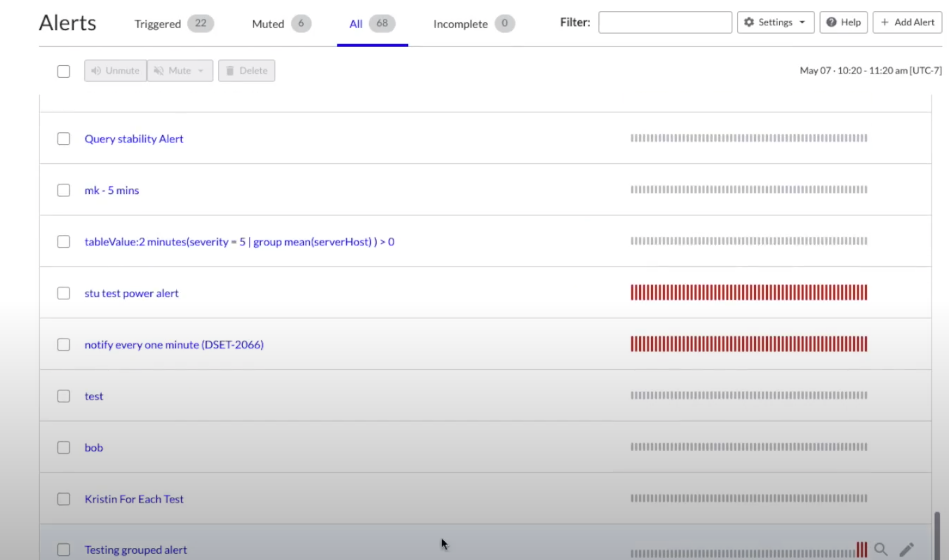Check the test alert checkbox
949x560 pixels.
pyautogui.click(x=63, y=396)
